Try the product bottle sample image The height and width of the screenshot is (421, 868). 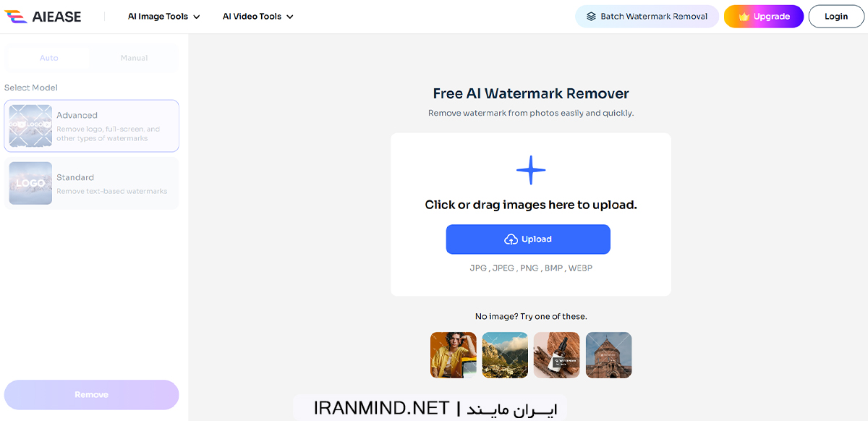click(557, 355)
